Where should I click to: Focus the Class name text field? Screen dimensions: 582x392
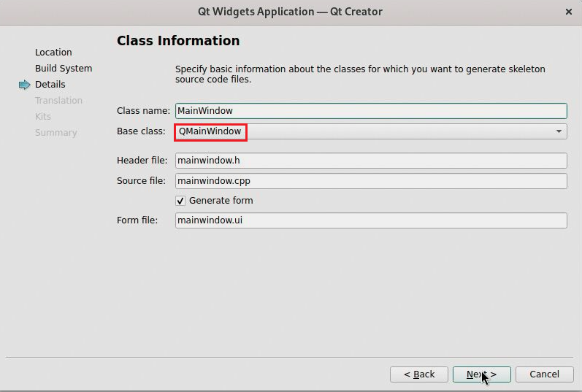tap(371, 111)
